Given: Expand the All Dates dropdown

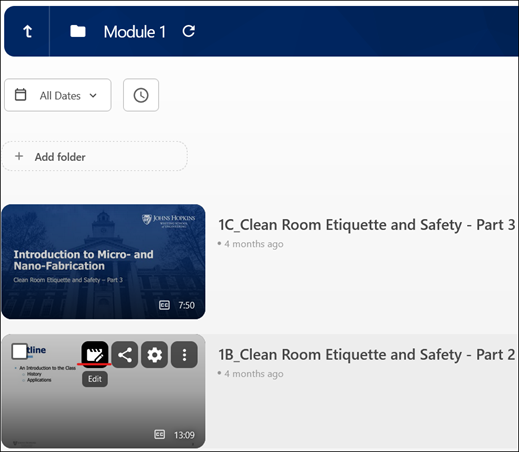Looking at the screenshot, I should click(58, 95).
